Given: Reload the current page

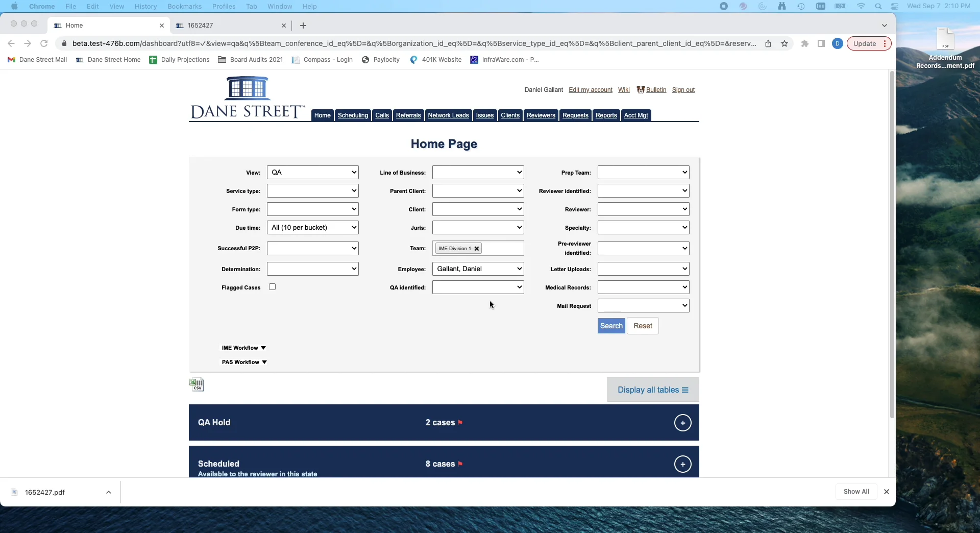Looking at the screenshot, I should (x=44, y=43).
